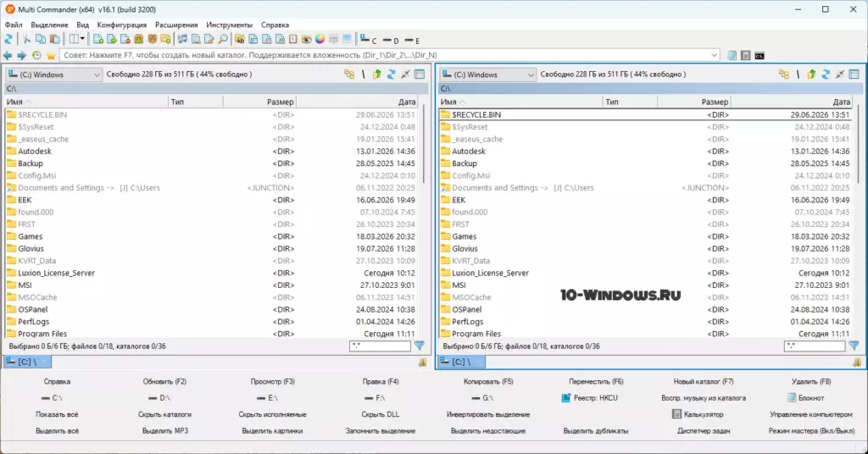Click Выделить дубликаты button

click(596, 431)
